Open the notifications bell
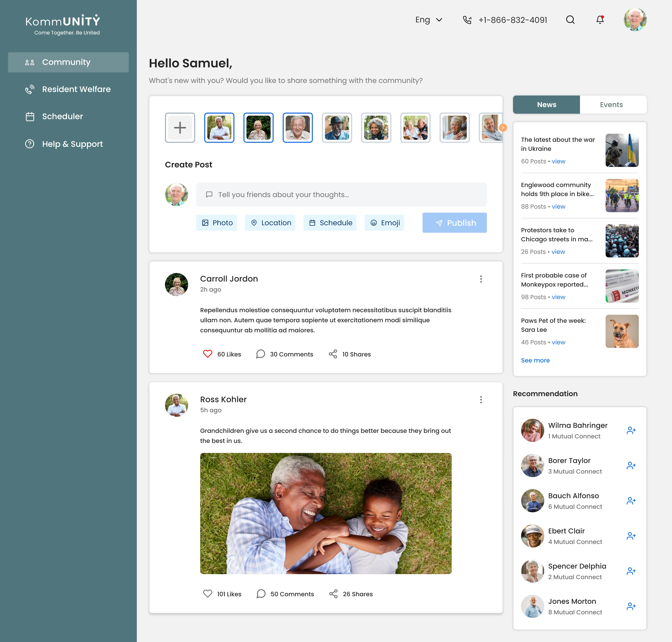This screenshot has width=672, height=642. pos(600,20)
